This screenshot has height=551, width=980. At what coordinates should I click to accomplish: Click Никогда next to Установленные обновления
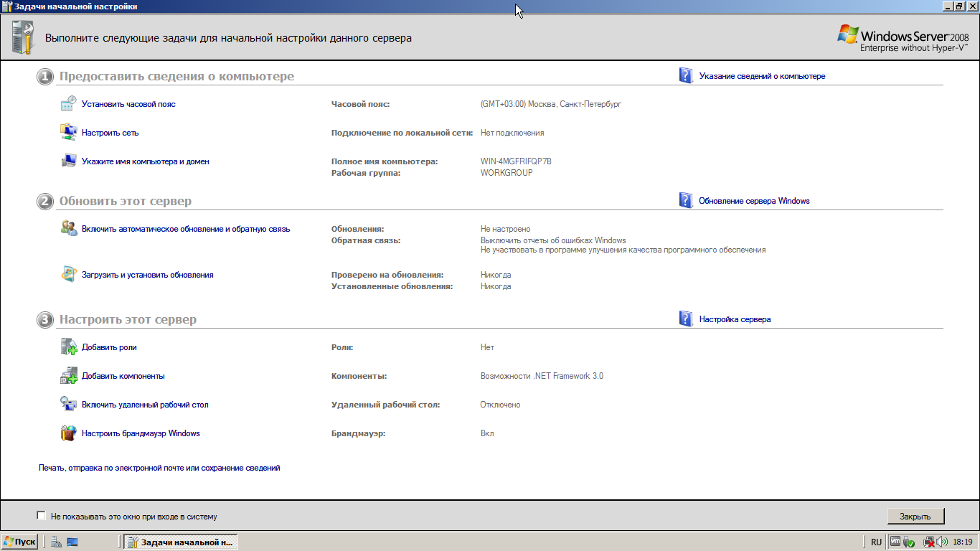click(x=496, y=286)
